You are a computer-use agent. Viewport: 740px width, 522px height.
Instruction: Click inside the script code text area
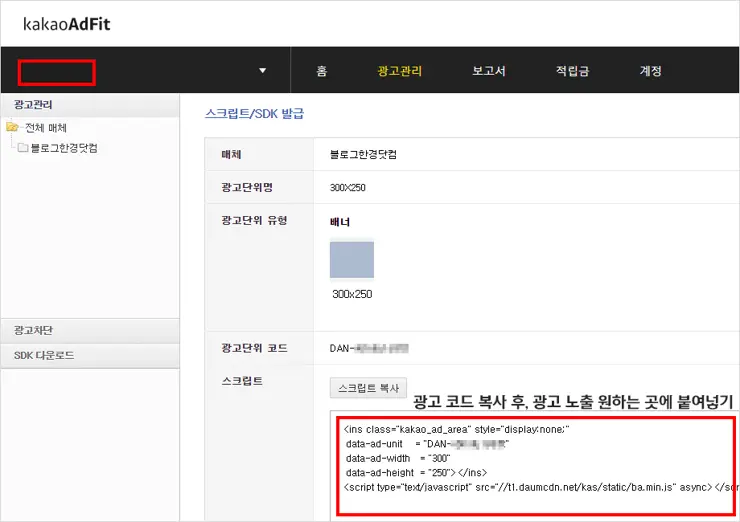coord(536,465)
